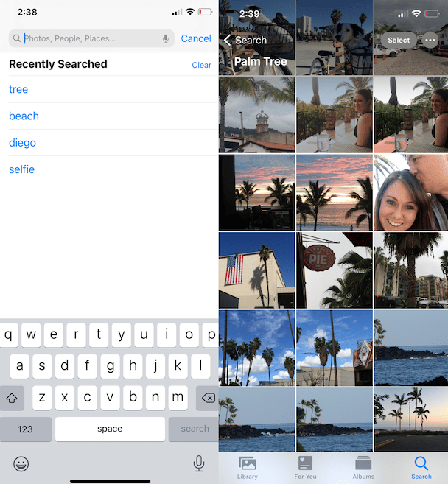
Task: Open the Albums tab
Action: pyautogui.click(x=363, y=468)
